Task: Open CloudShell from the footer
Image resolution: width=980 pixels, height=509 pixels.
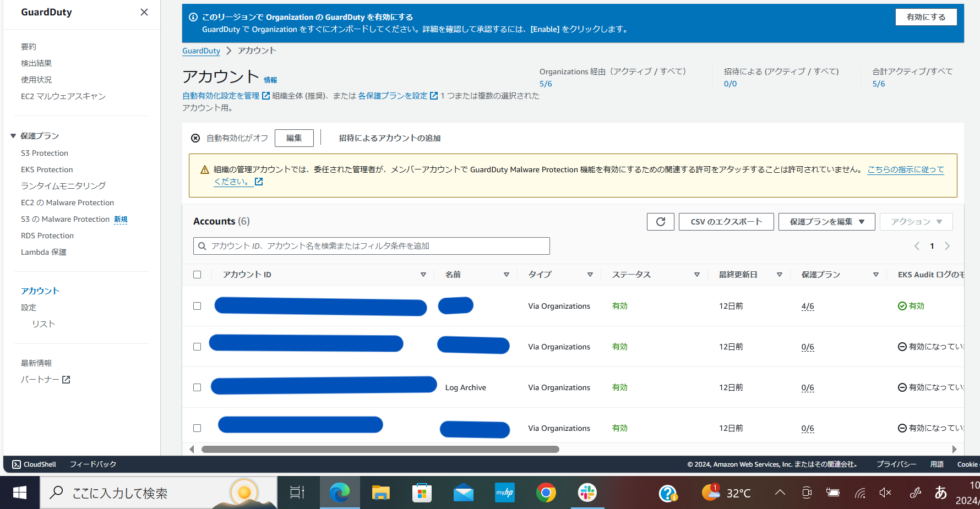Action: (x=34, y=464)
